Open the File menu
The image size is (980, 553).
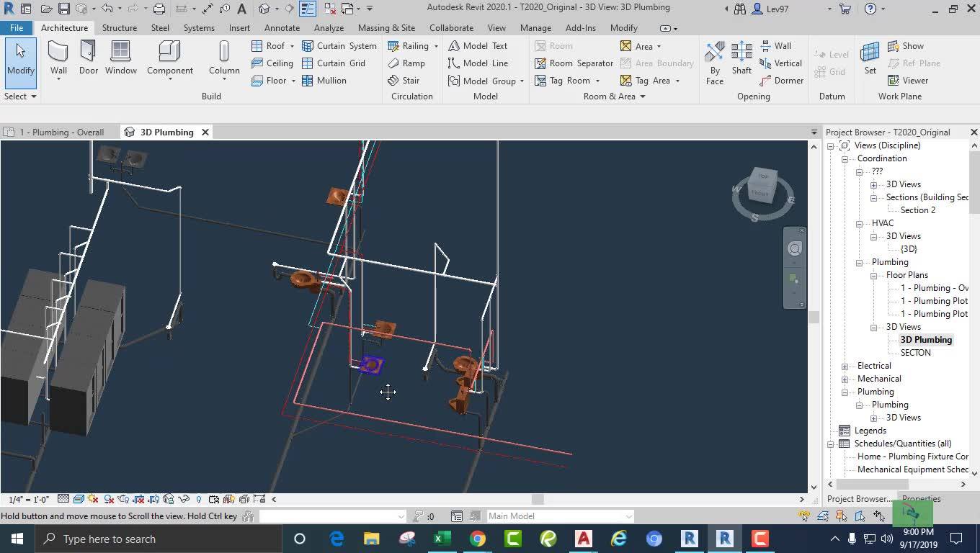[17, 28]
